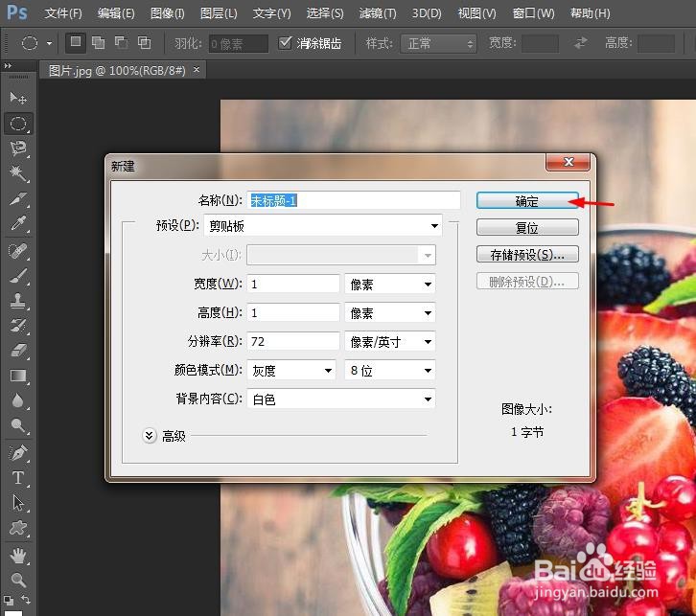Open background contents 白色 dropdown

[x=341, y=399]
